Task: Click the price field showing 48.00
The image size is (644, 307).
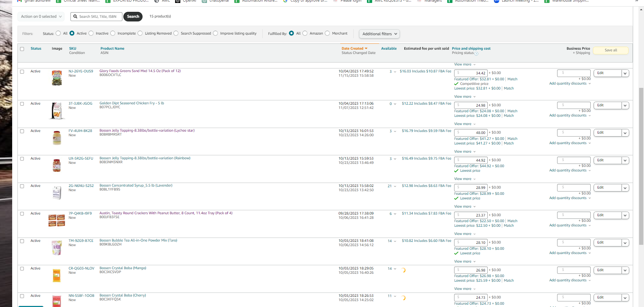Action: click(471, 133)
